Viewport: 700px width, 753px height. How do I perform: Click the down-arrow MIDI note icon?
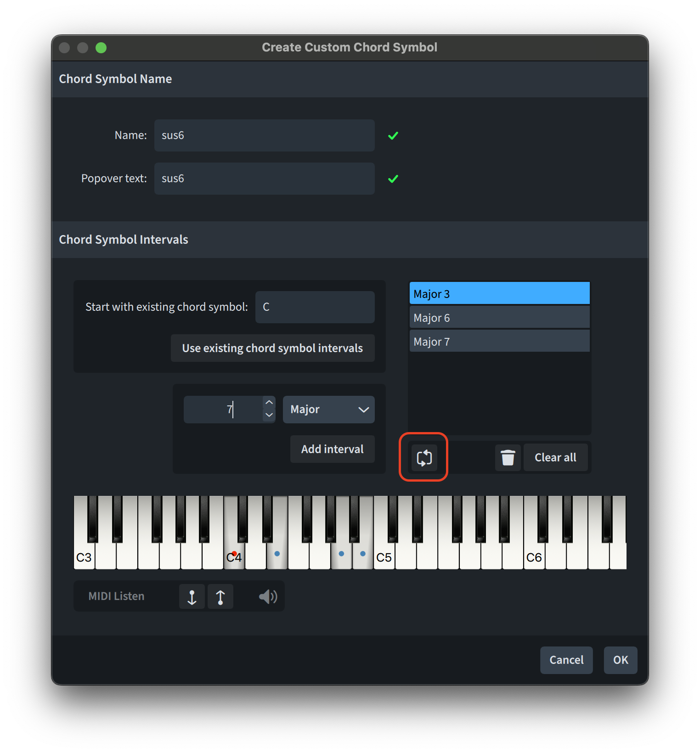[x=192, y=596]
